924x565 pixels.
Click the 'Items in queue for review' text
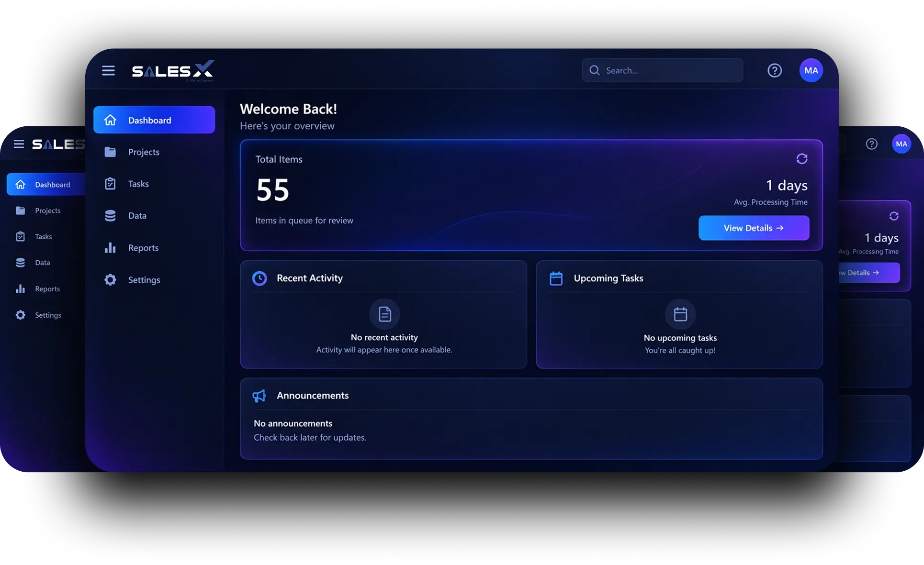point(304,221)
